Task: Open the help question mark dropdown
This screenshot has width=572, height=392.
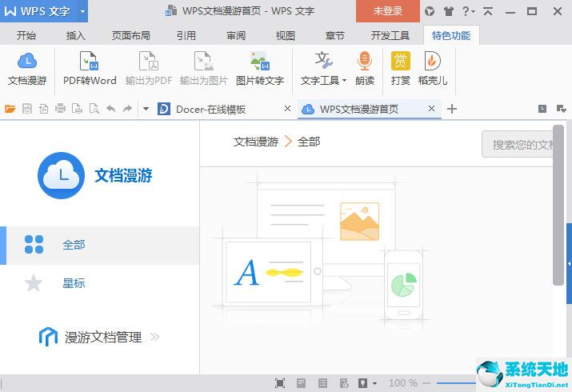Action: [468, 11]
